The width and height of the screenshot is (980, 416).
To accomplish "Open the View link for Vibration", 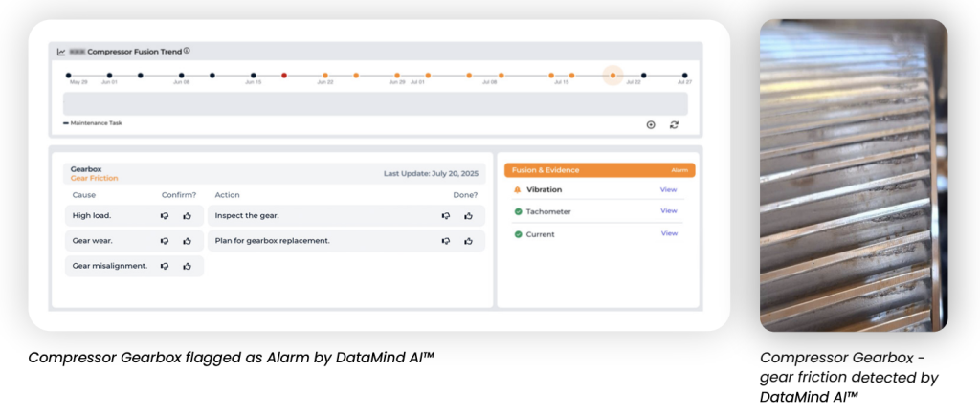I will point(668,189).
